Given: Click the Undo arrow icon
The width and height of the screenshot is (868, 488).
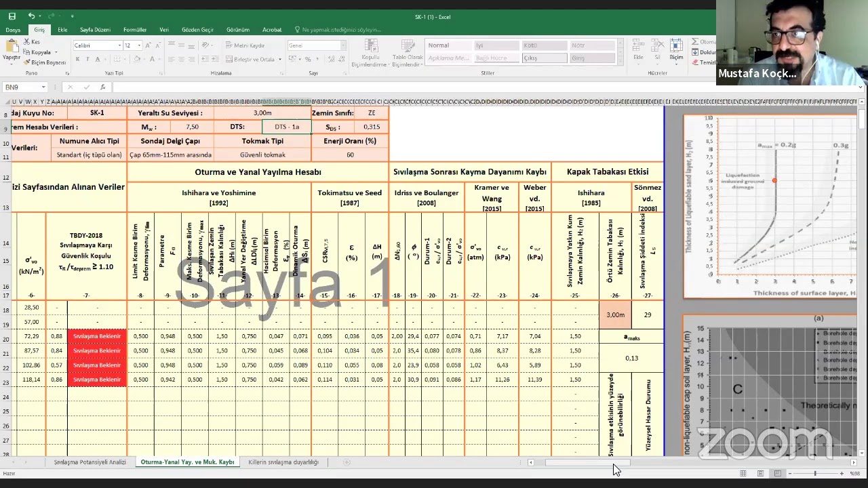Looking at the screenshot, I should tap(31, 16).
